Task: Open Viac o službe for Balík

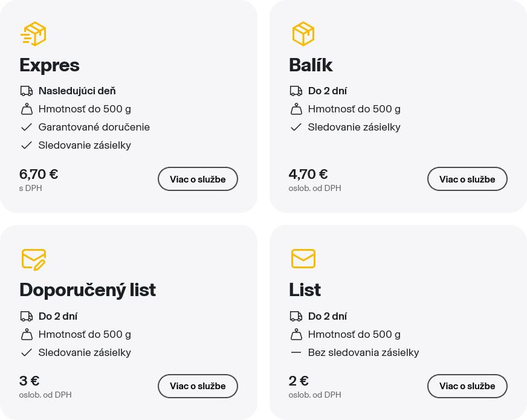Action: pos(467,179)
